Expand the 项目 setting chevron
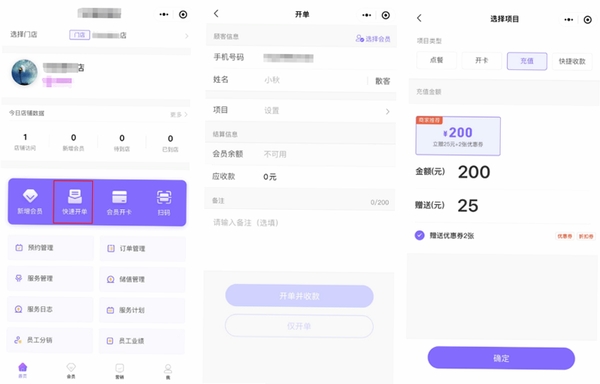The width and height of the screenshot is (600, 384). (x=388, y=111)
